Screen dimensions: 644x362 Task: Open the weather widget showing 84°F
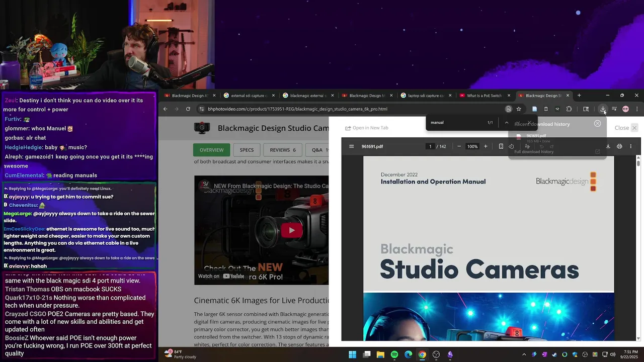pos(180,354)
